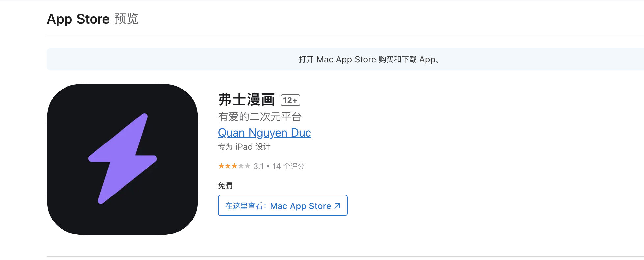Click the 预览 label beside App Store
The height and width of the screenshot is (260, 644).
pyautogui.click(x=126, y=19)
